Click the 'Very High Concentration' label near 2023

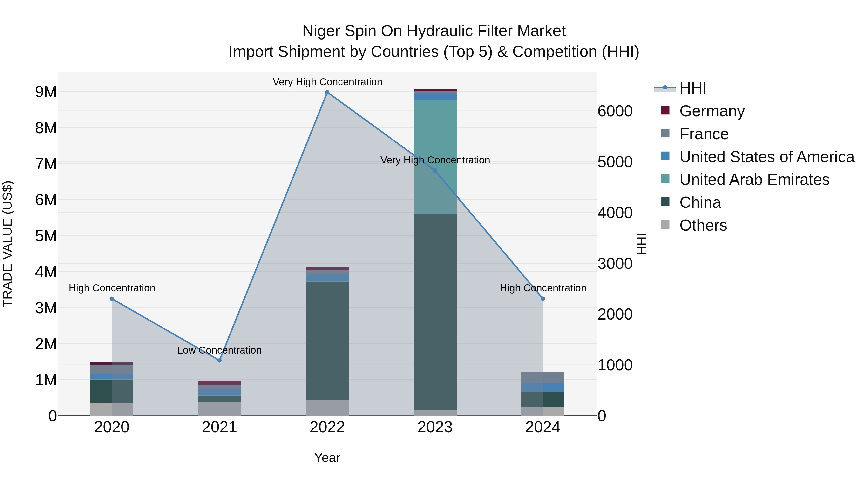(435, 160)
